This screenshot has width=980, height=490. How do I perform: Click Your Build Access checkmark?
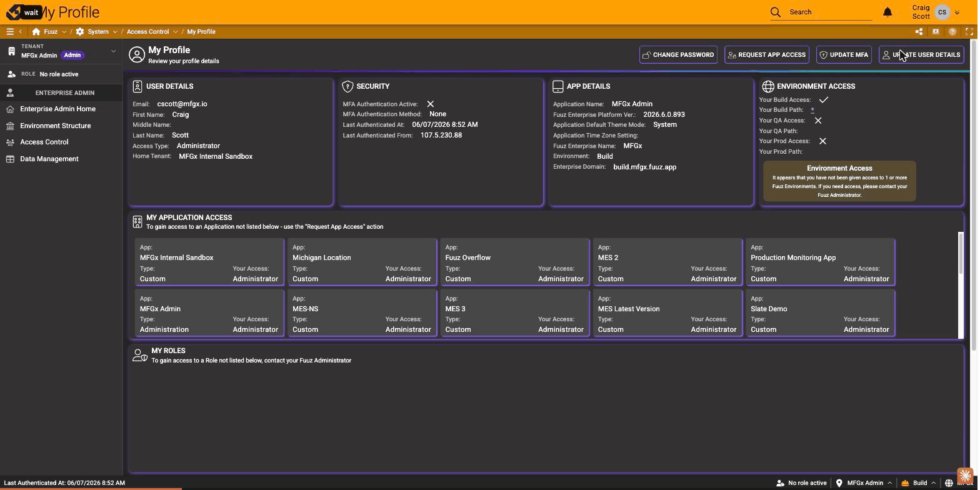coord(824,99)
